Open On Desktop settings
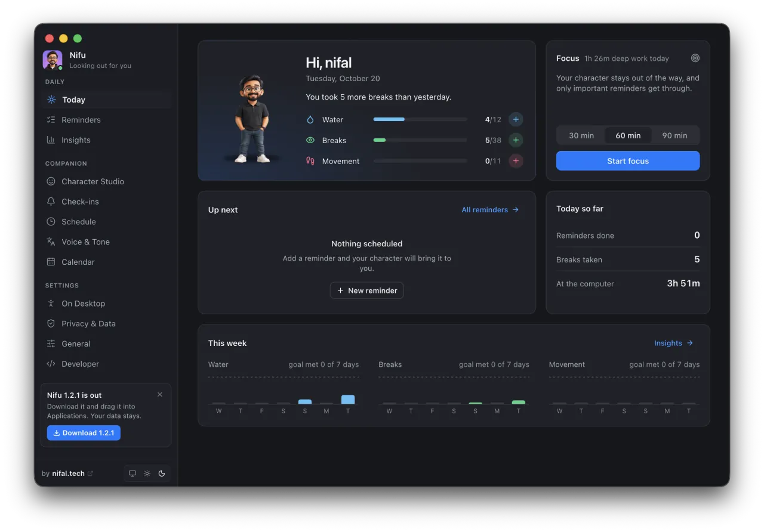This screenshot has height=532, width=764. coord(106,304)
